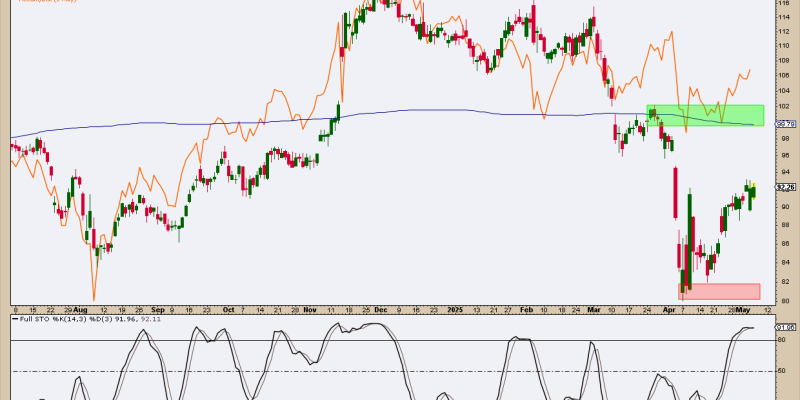800x400 pixels.
Task: Select the 102 price axis label
Action: pos(783,107)
